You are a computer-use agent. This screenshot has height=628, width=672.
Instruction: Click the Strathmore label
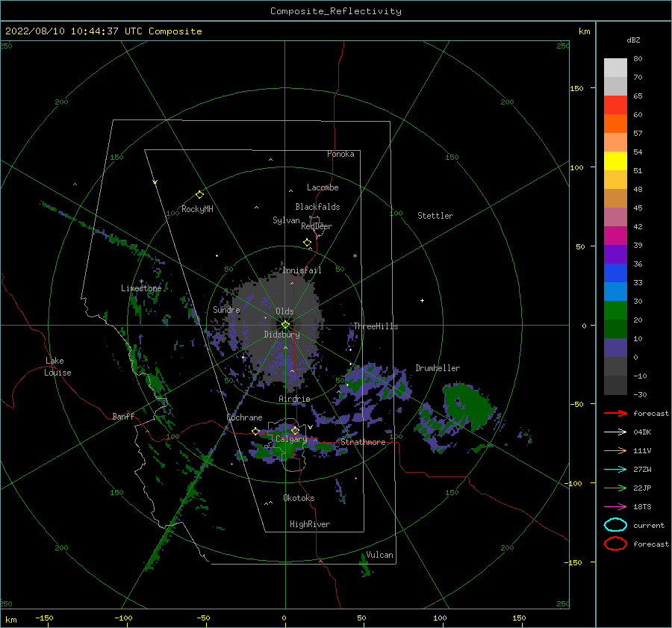[363, 442]
